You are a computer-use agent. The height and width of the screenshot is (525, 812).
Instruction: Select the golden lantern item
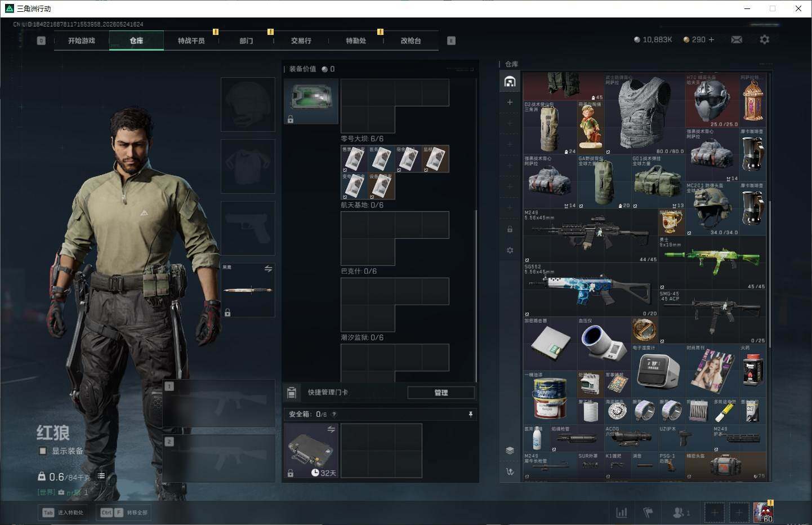click(753, 100)
